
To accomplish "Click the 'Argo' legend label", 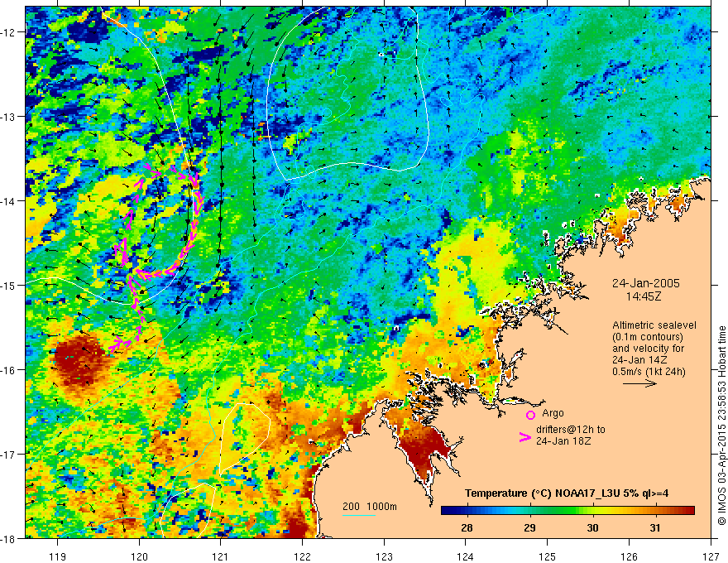I will (553, 413).
